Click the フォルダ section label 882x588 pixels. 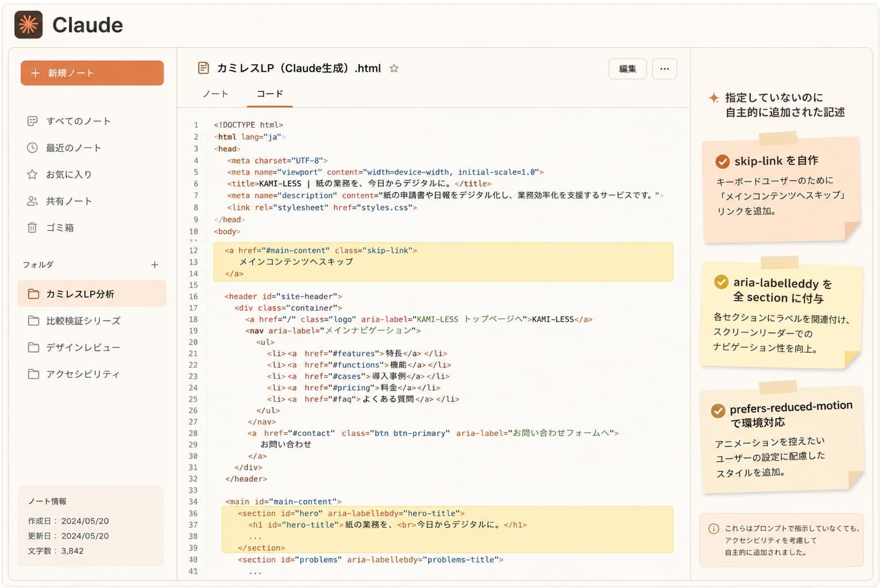point(38,265)
